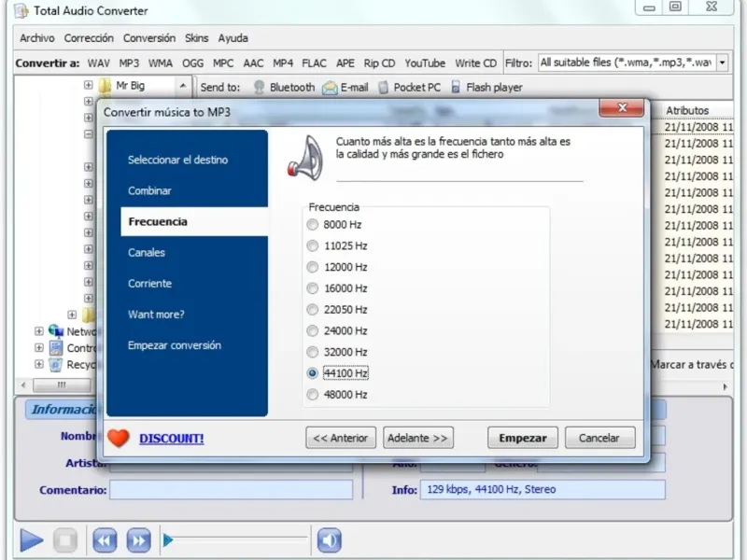747x560 pixels.
Task: Expand the Network tree node
Action: coord(39,331)
